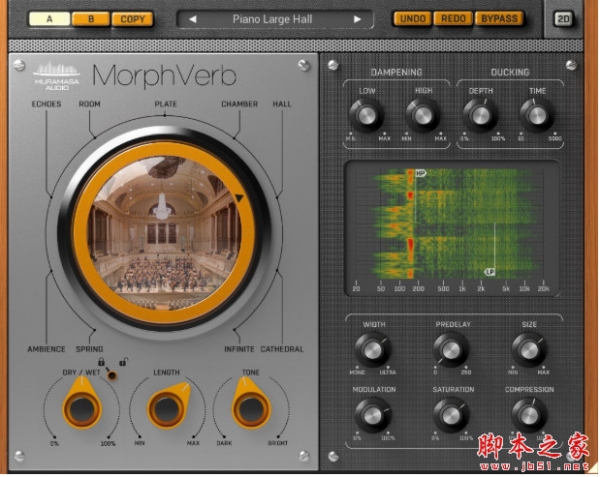
Task: Toggle the BYPASS button
Action: click(499, 18)
